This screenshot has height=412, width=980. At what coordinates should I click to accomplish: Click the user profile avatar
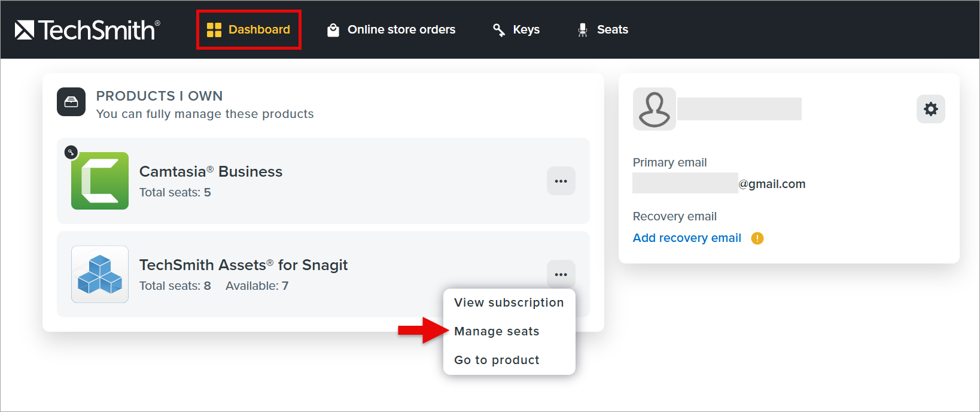pos(655,109)
